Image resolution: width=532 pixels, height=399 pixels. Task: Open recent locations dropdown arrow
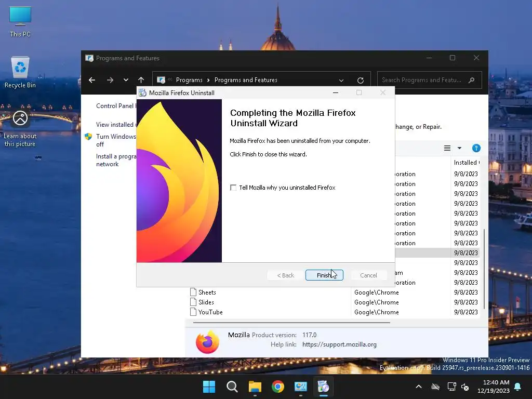(126, 80)
